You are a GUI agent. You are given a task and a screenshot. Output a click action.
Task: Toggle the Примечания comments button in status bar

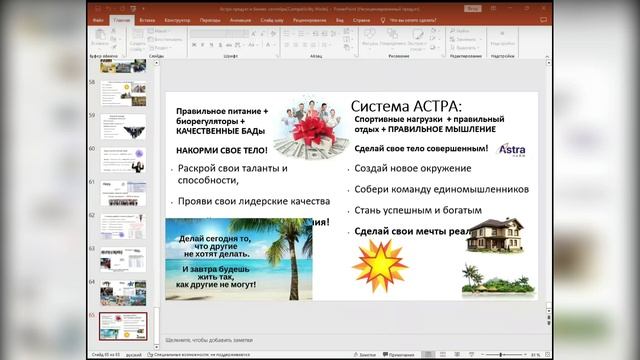tap(398, 355)
